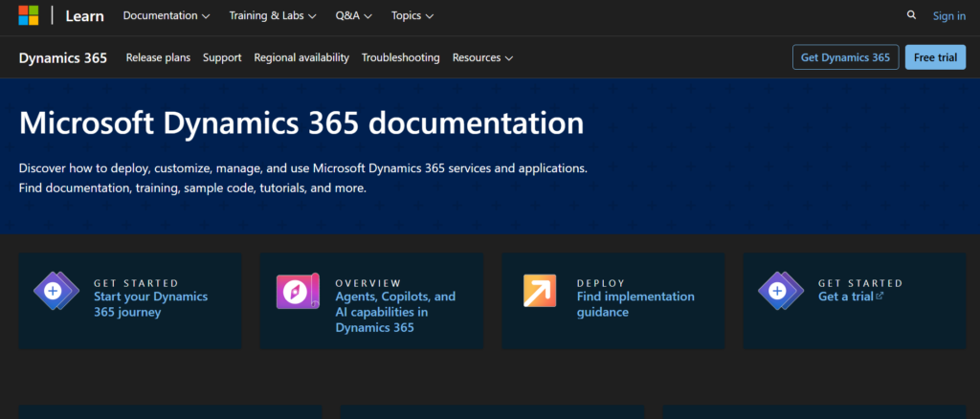Click the Sign in link
Viewport: 980px width, 419px height.
click(948, 16)
